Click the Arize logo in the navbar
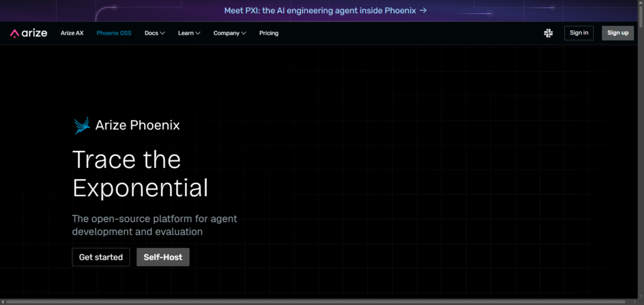 tap(29, 33)
